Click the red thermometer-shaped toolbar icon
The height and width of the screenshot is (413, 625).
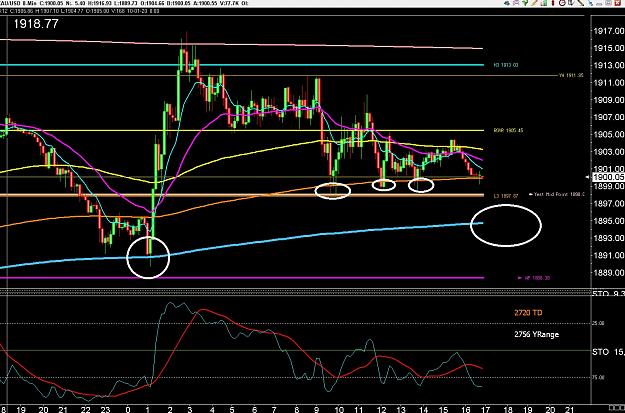click(x=553, y=3)
